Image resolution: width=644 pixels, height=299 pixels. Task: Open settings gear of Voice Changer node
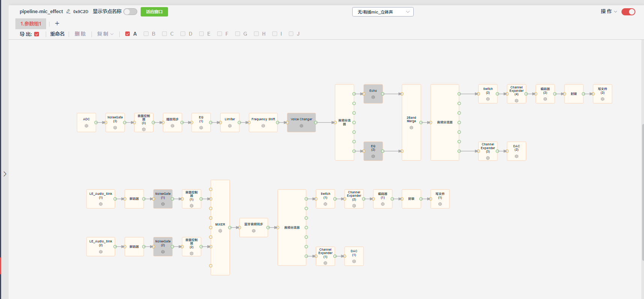click(x=301, y=126)
